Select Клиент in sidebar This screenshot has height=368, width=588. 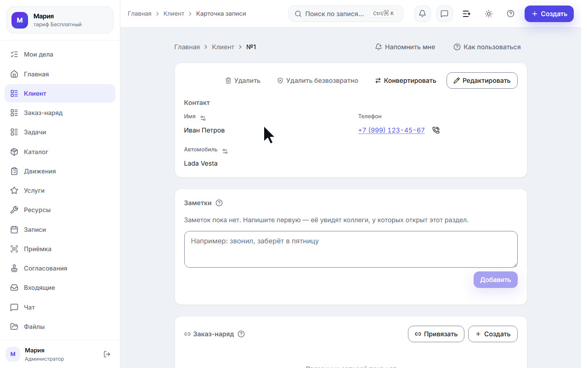60,93
